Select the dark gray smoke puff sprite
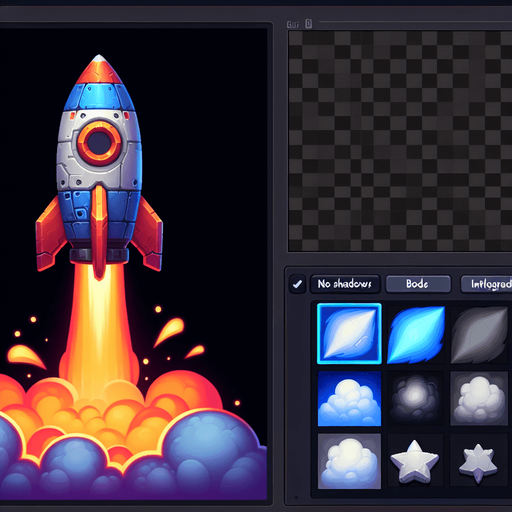Image resolution: width=512 pixels, height=512 pixels. click(x=415, y=398)
